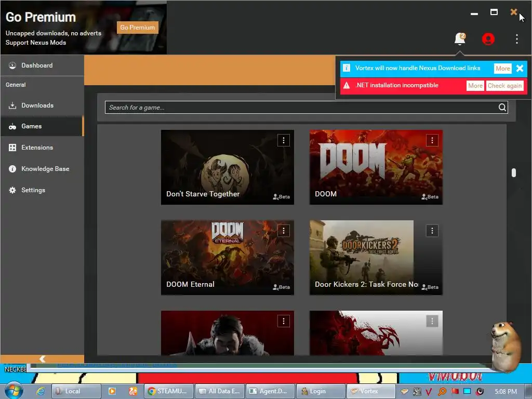
Task: Open Knowledge Base in sidebar
Action: [x=42, y=169]
